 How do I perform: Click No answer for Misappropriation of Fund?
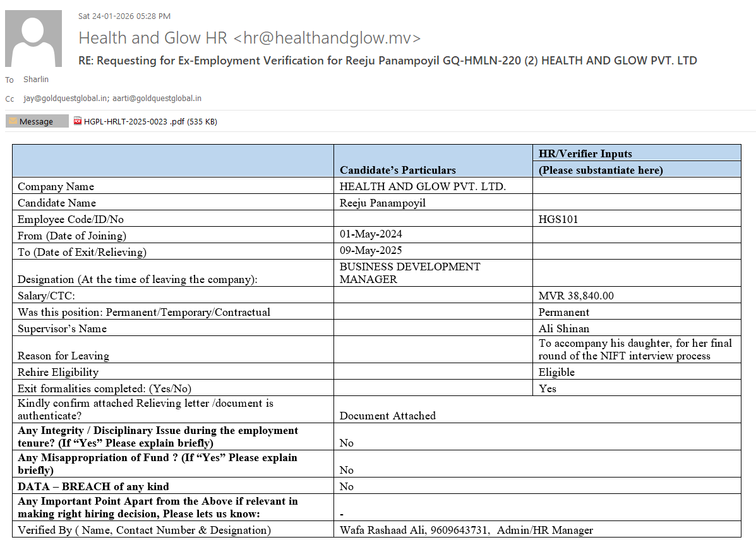347,470
